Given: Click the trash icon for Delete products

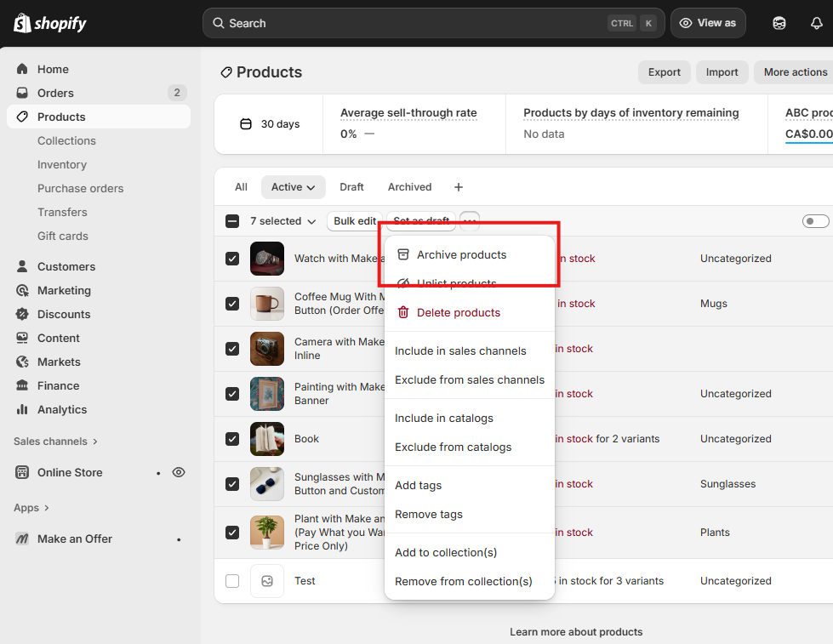Looking at the screenshot, I should tap(403, 312).
